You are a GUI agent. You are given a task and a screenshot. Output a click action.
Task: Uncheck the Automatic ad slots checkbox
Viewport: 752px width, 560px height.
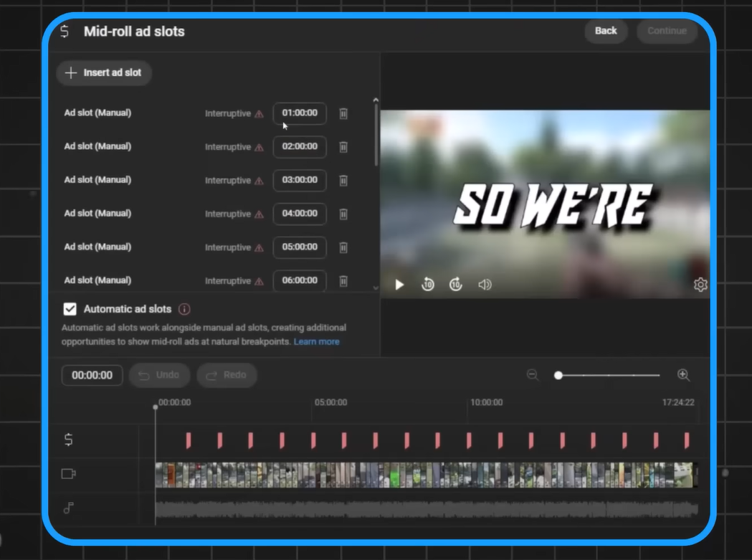(x=70, y=309)
